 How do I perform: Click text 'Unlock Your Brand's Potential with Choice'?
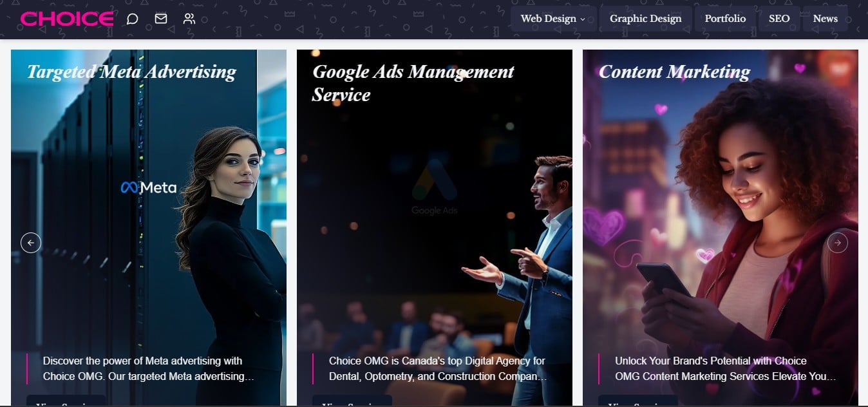tap(711, 361)
